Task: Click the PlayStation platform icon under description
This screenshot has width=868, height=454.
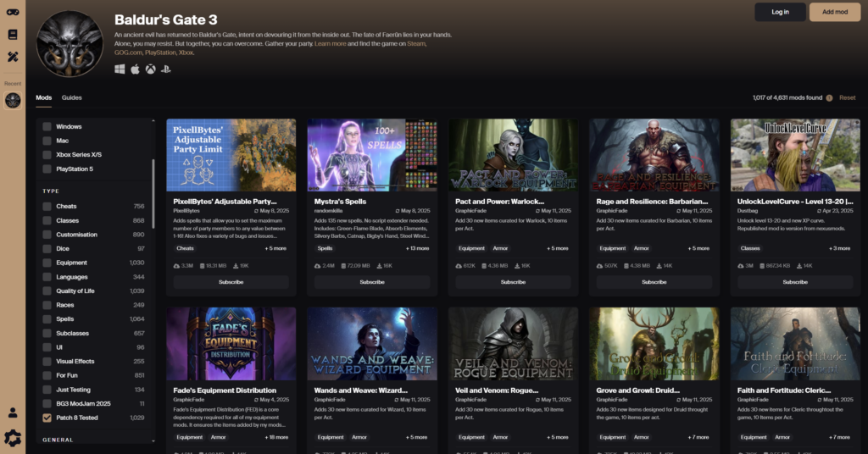Action: click(x=165, y=69)
